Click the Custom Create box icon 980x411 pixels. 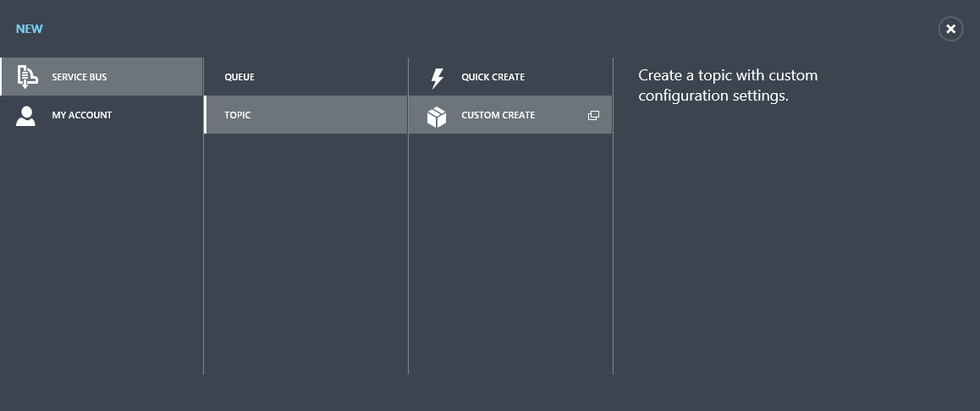437,116
